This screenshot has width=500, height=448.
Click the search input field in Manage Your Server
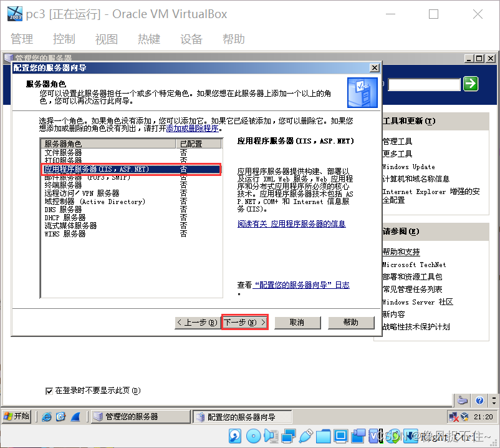[x=424, y=85]
